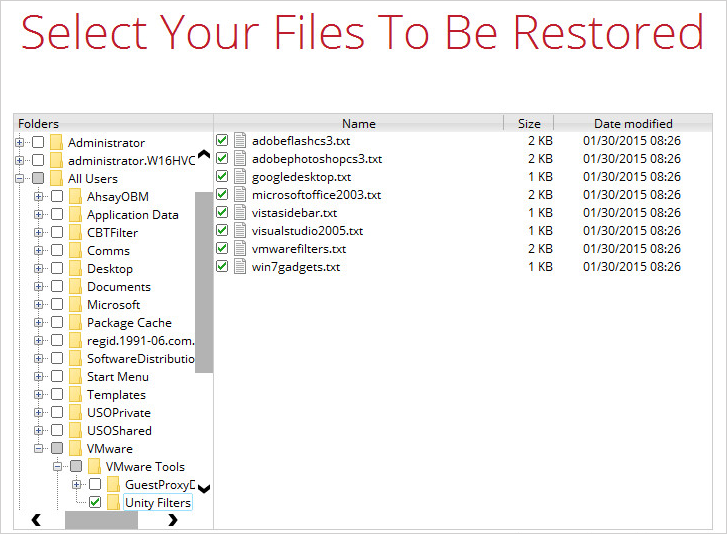727x534 pixels.
Task: Expand the Microsoft folder tree node
Action: coord(39,305)
